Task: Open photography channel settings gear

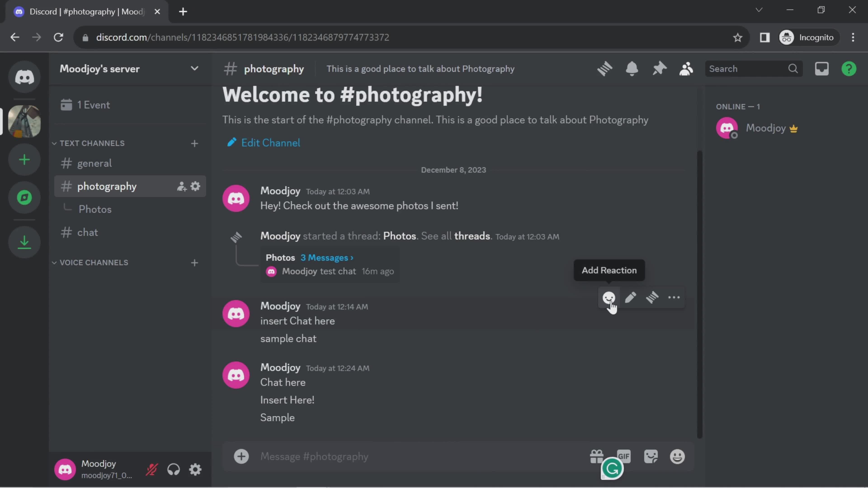Action: [x=196, y=186]
